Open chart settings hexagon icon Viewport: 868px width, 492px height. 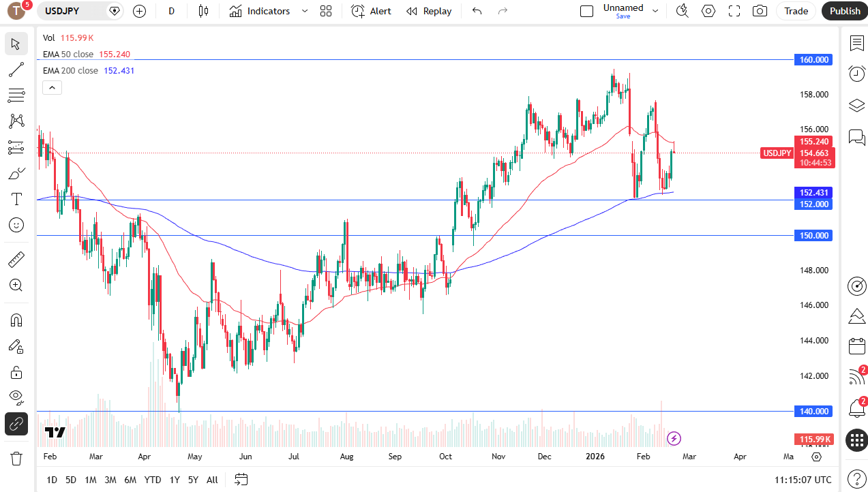(x=708, y=11)
